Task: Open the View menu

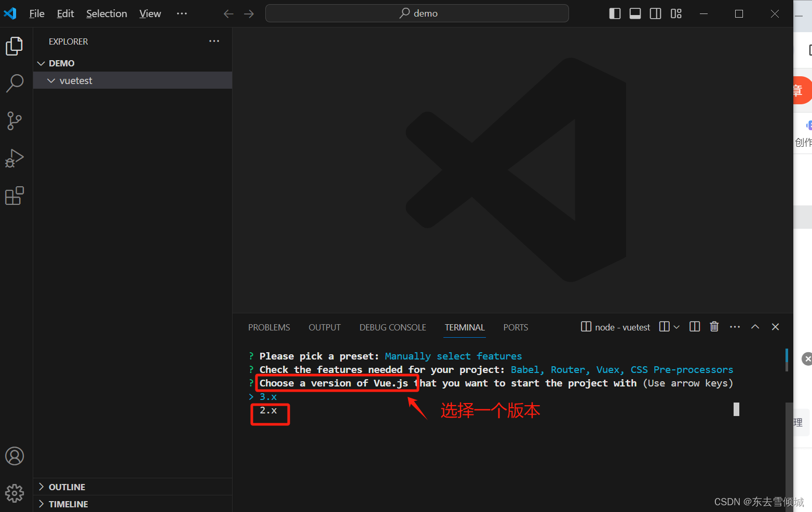Action: tap(150, 13)
